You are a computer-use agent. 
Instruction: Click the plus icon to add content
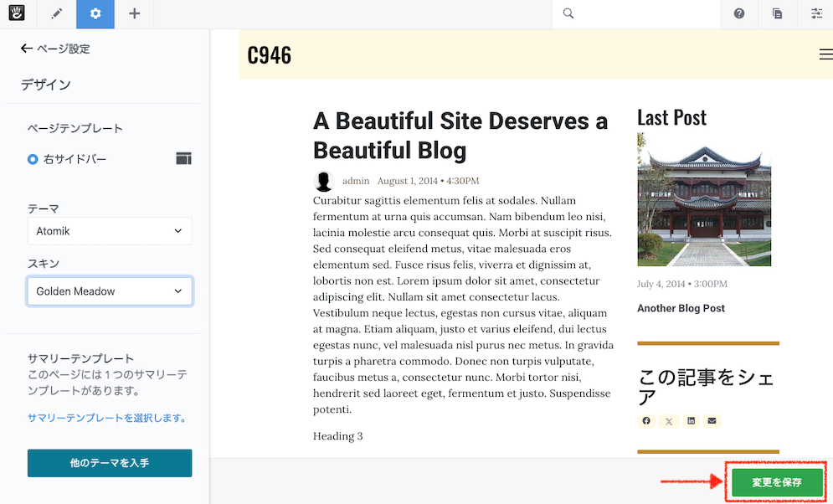click(x=135, y=14)
